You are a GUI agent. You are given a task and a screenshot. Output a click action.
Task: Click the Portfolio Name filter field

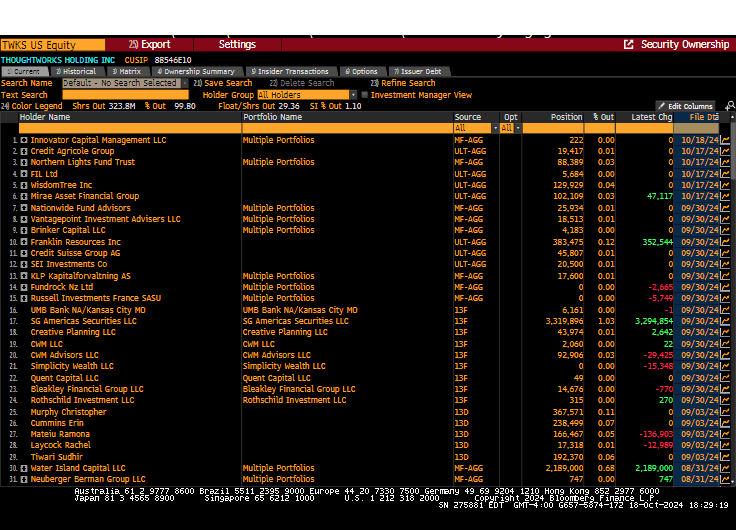tap(347, 128)
